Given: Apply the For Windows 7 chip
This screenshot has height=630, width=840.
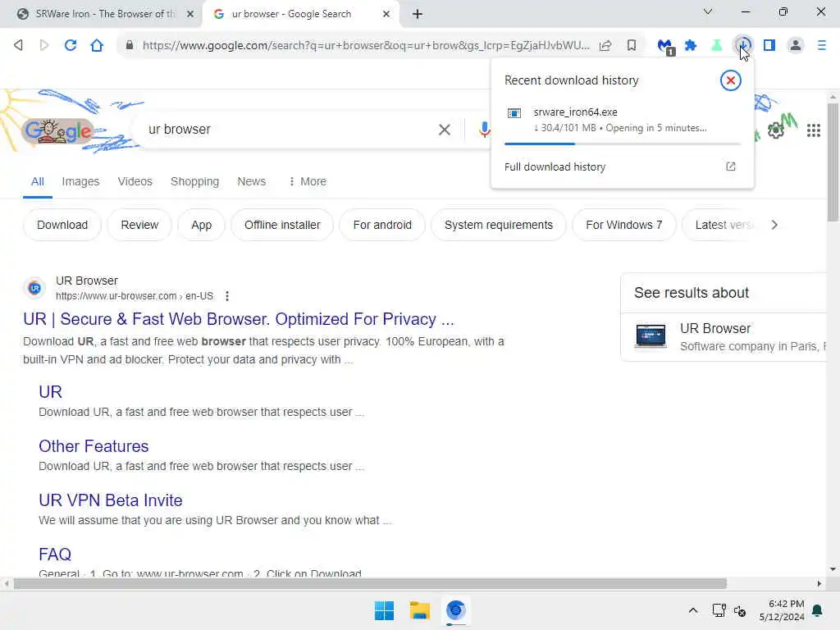Looking at the screenshot, I should coord(624,225).
